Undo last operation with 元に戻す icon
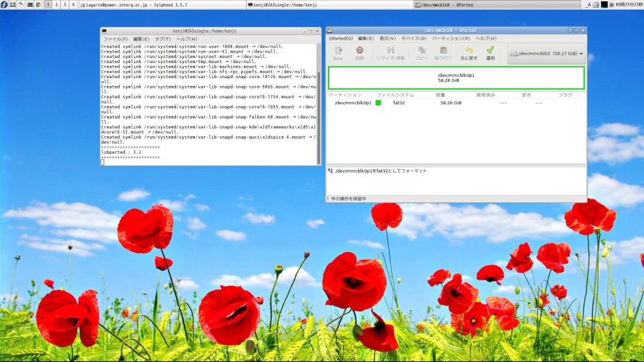This screenshot has height=362, width=644. click(468, 53)
